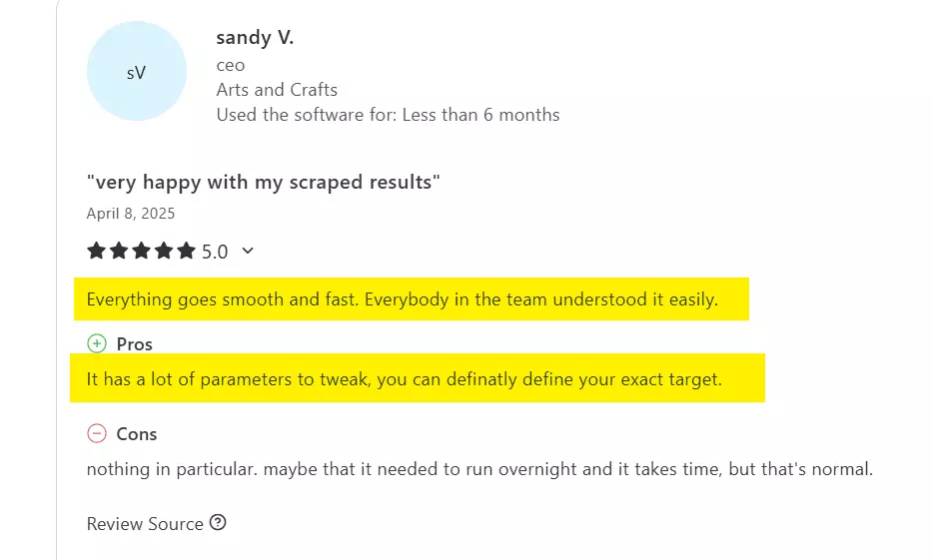932x560 pixels.
Task: Click the review title "very happy with my scraped results"
Action: (x=264, y=182)
